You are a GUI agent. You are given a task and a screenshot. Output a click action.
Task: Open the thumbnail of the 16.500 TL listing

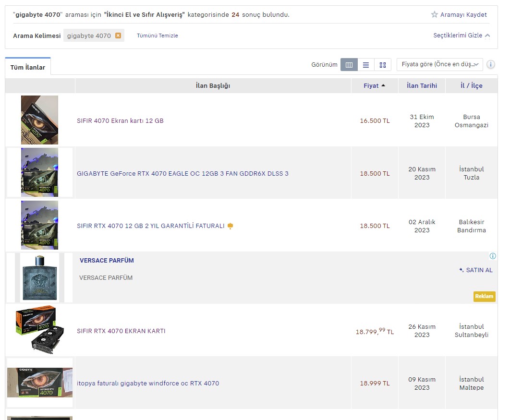pos(40,120)
